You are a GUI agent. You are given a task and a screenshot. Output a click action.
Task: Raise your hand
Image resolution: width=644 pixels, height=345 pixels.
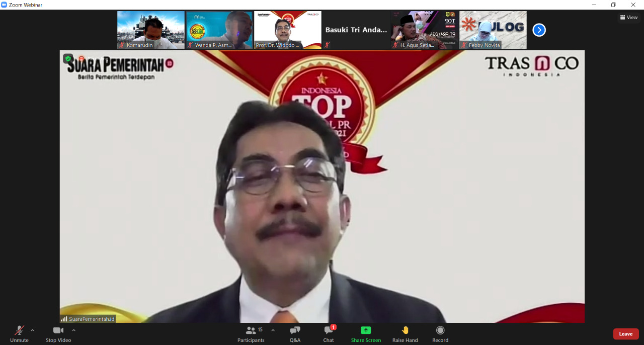pyautogui.click(x=405, y=330)
